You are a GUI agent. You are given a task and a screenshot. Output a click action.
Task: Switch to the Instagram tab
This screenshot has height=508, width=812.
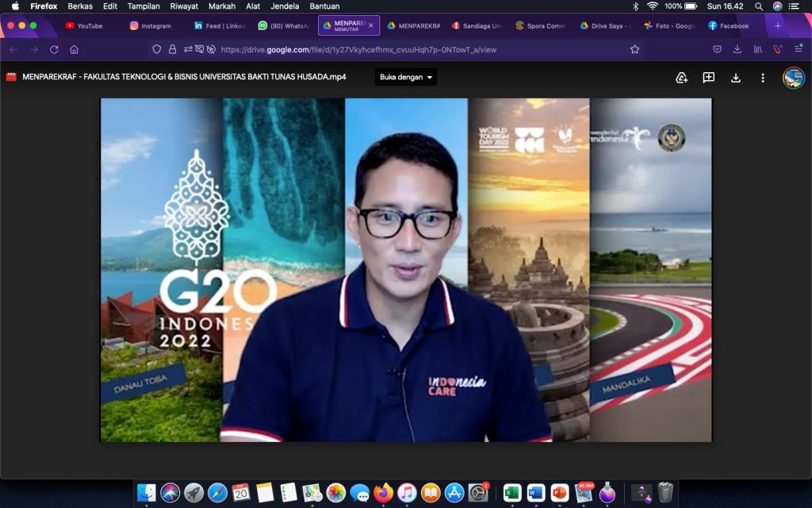[150, 26]
